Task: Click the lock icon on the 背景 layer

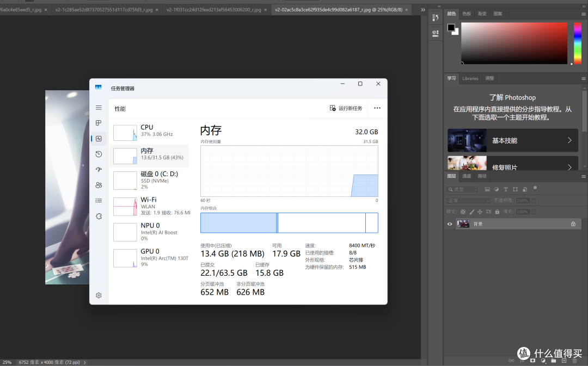Action: click(573, 224)
